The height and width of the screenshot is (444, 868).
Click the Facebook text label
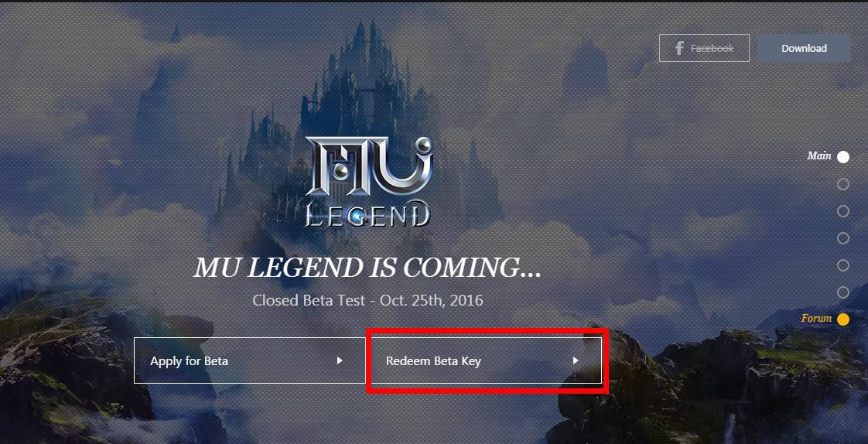point(713,49)
